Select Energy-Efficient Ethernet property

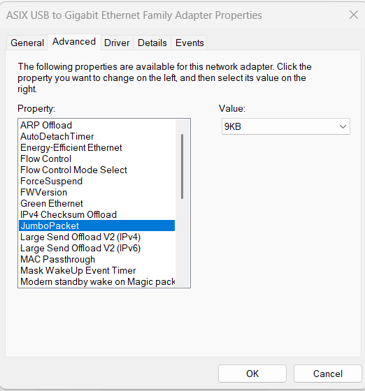97,148
